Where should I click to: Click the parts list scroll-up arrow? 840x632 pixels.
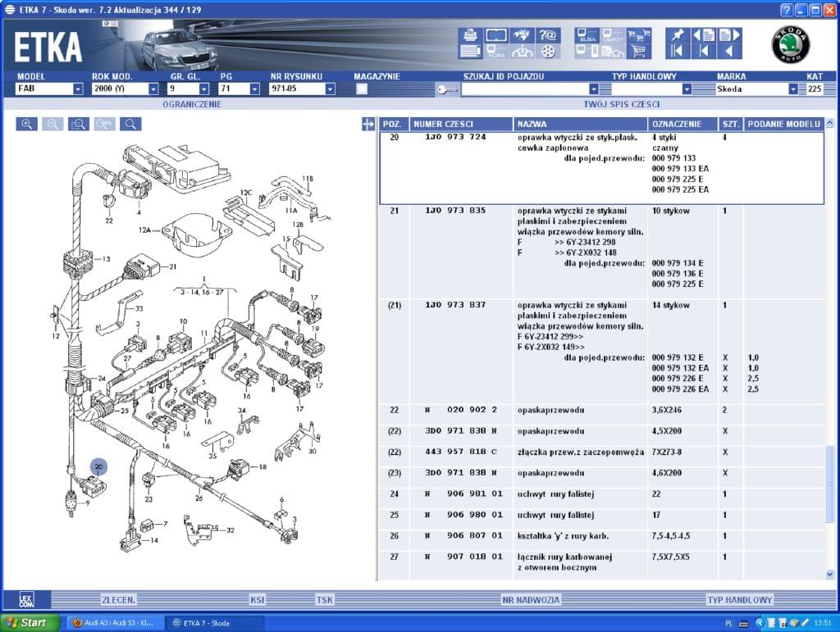(830, 124)
